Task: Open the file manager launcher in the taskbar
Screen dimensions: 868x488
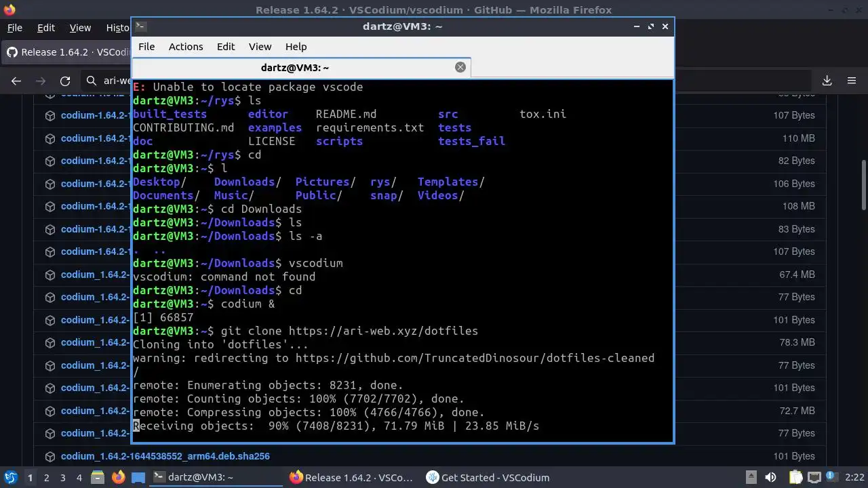Action: point(97,477)
